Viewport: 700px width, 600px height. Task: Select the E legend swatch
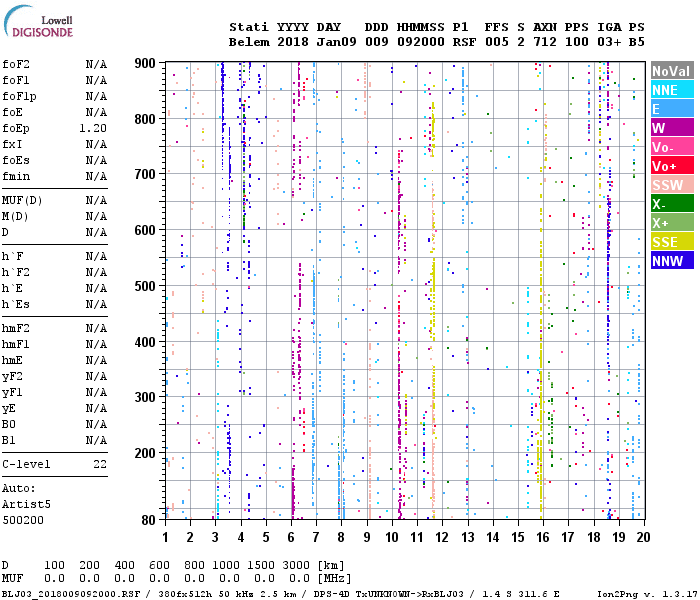(672, 108)
